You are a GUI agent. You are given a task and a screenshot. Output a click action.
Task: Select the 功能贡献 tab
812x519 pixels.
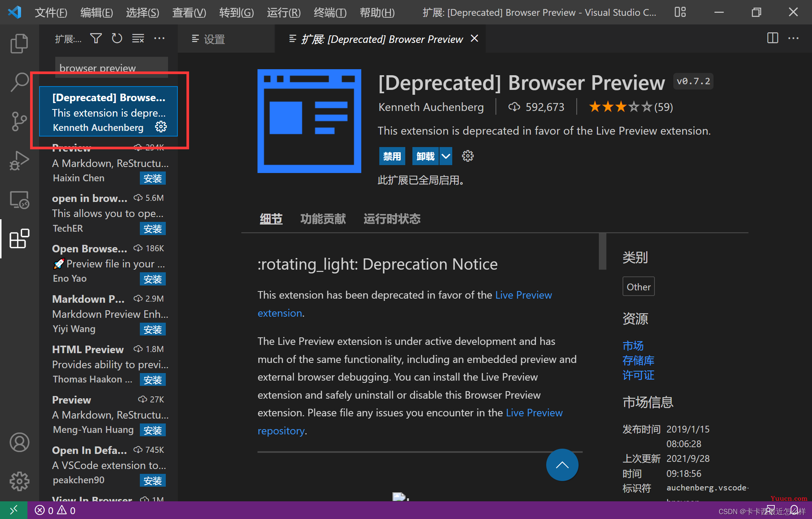(323, 219)
